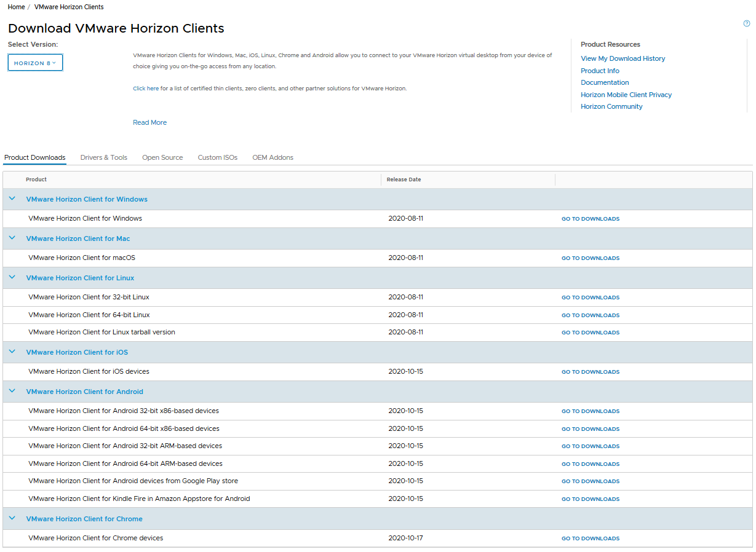The width and height of the screenshot is (756, 552).
Task: Open the HORIZON 8 version dropdown
Action: click(x=35, y=63)
